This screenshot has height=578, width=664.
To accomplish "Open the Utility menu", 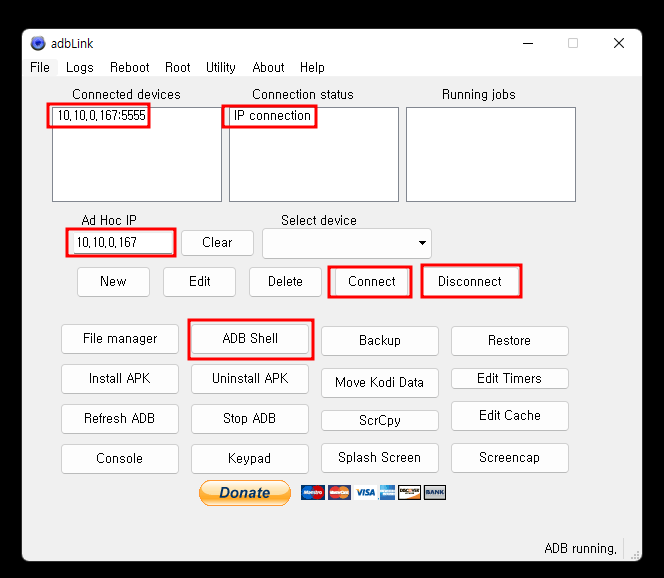I will pos(221,67).
